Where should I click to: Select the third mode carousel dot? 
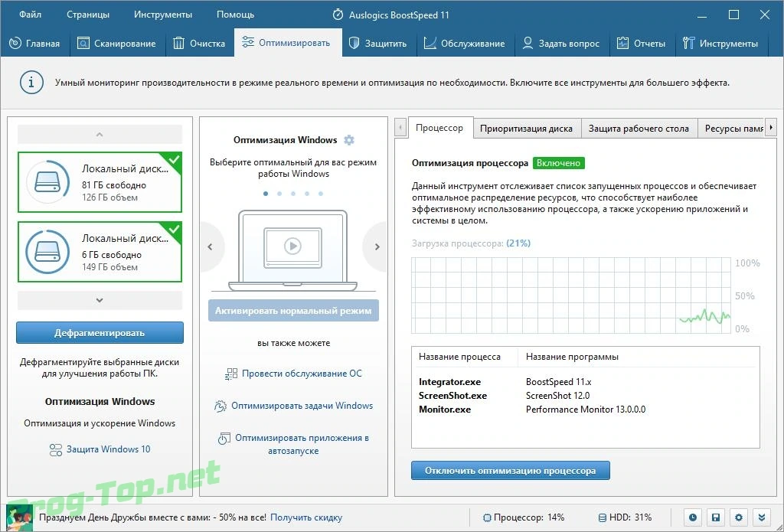click(x=293, y=194)
